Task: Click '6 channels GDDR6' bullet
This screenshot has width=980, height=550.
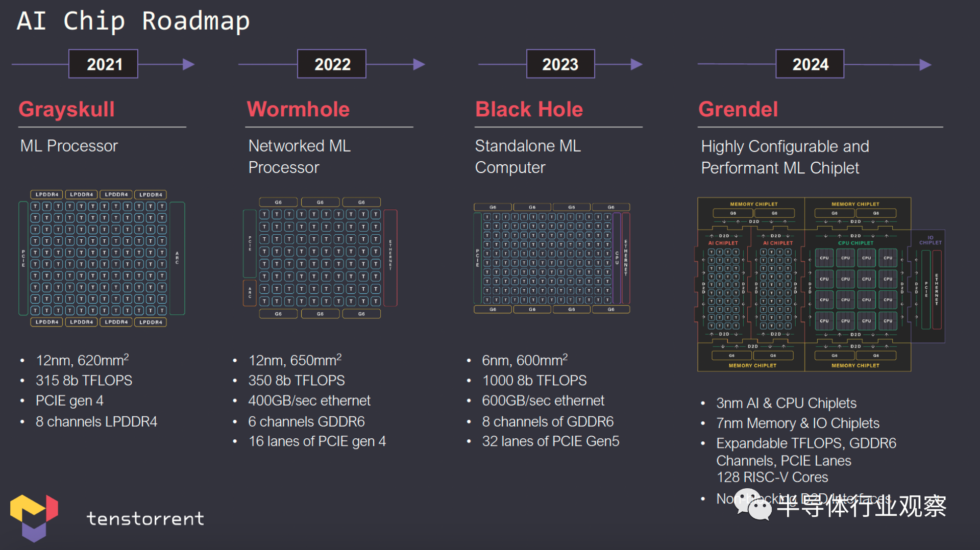Action: click(x=307, y=421)
